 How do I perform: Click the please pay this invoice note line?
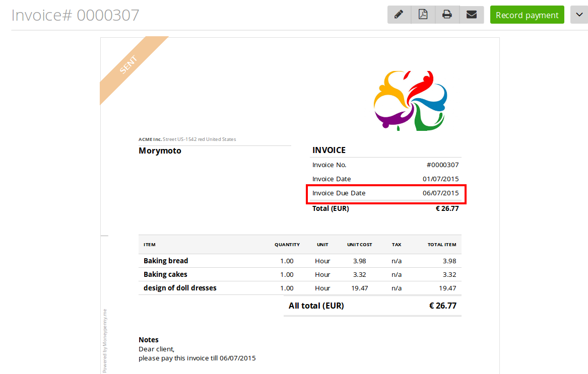point(197,358)
